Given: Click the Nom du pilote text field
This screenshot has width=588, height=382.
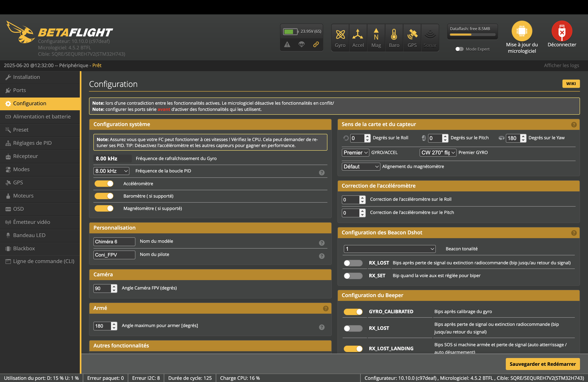Looking at the screenshot, I should point(114,255).
